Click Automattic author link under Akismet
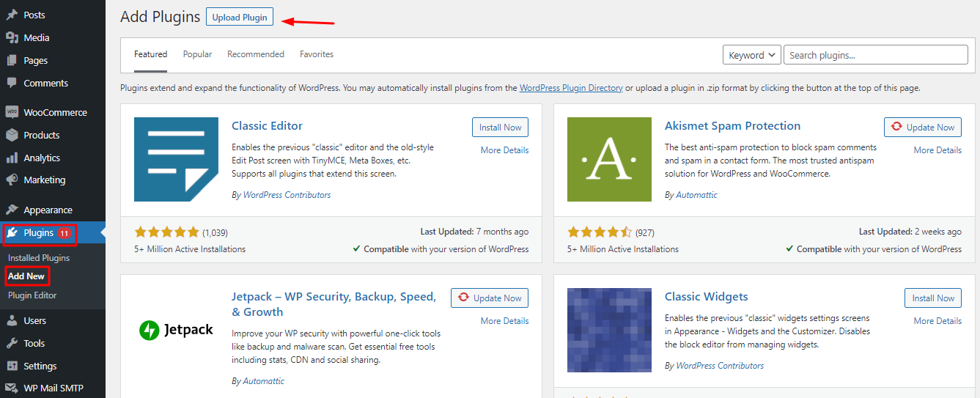The image size is (980, 398). [696, 195]
